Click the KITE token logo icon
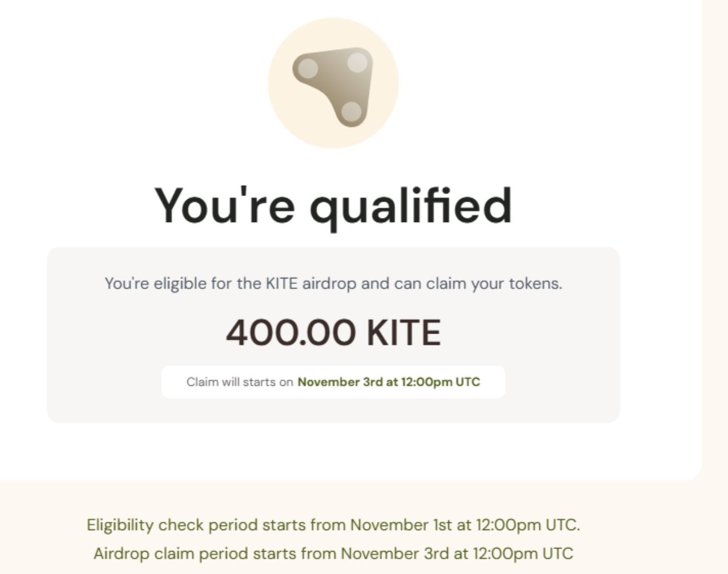 [x=333, y=83]
